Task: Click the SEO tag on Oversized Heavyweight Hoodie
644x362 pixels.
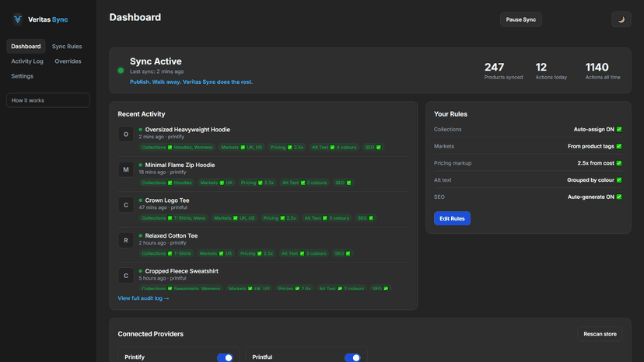Action: point(373,148)
